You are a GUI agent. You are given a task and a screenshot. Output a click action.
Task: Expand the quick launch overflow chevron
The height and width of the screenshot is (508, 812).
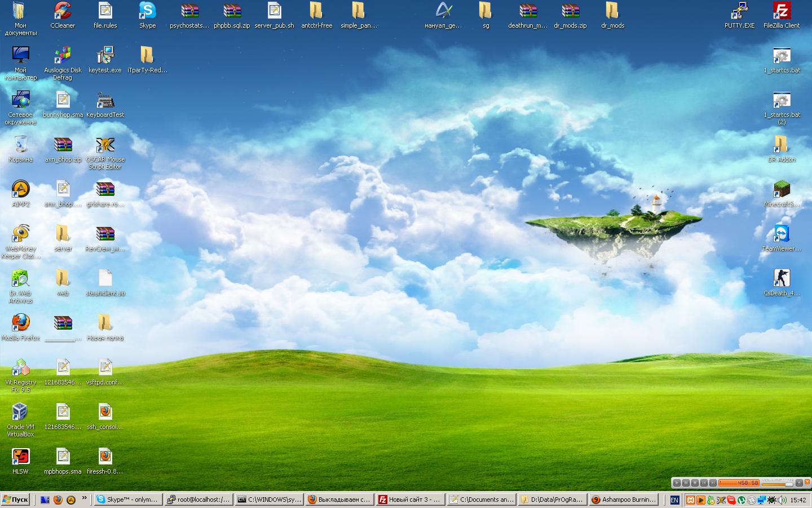point(85,498)
